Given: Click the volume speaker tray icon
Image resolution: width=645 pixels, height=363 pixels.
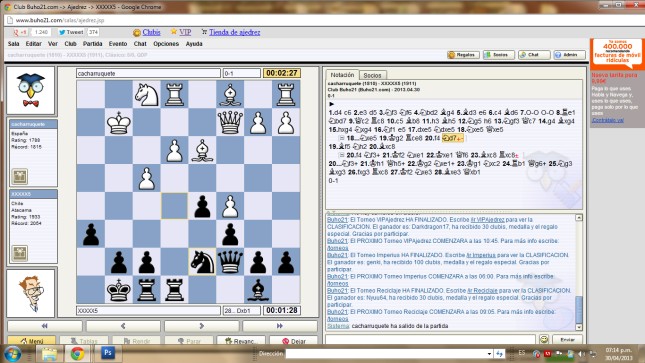Looking at the screenshot, I should coord(581,354).
